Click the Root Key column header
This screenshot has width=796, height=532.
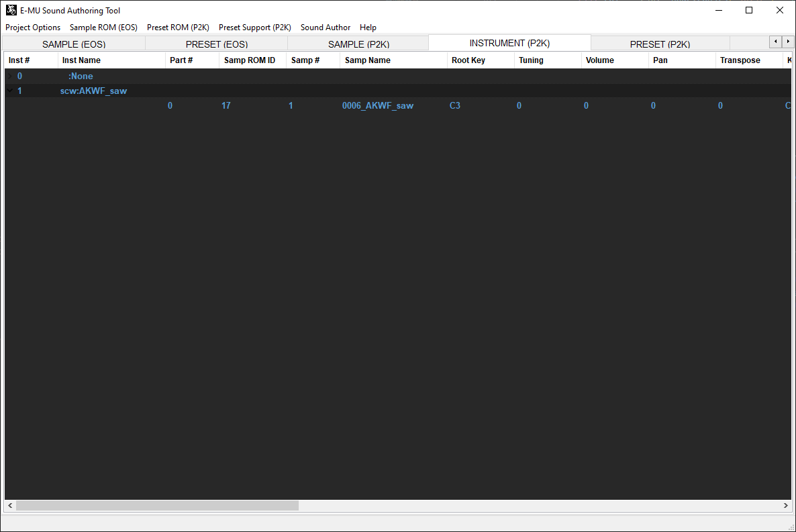click(468, 60)
